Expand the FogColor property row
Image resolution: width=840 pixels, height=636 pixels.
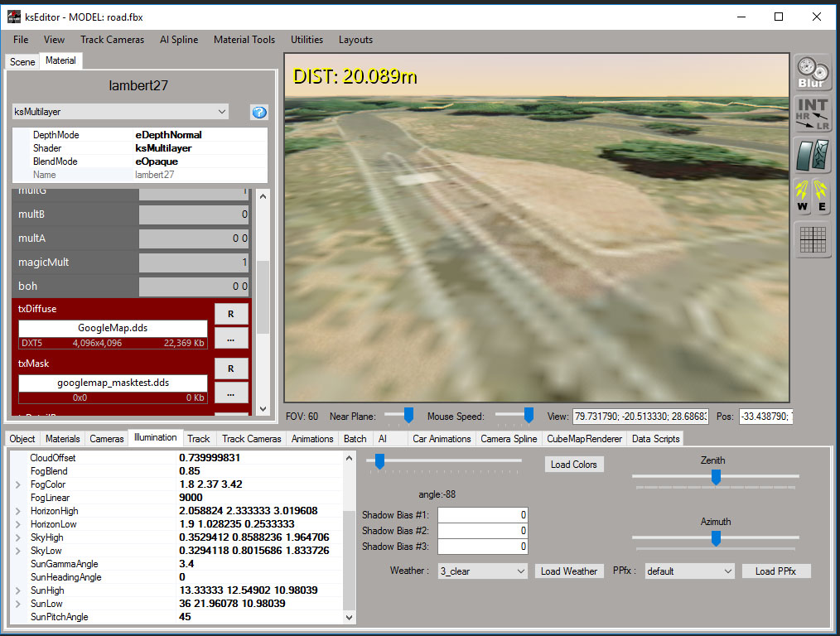point(18,484)
